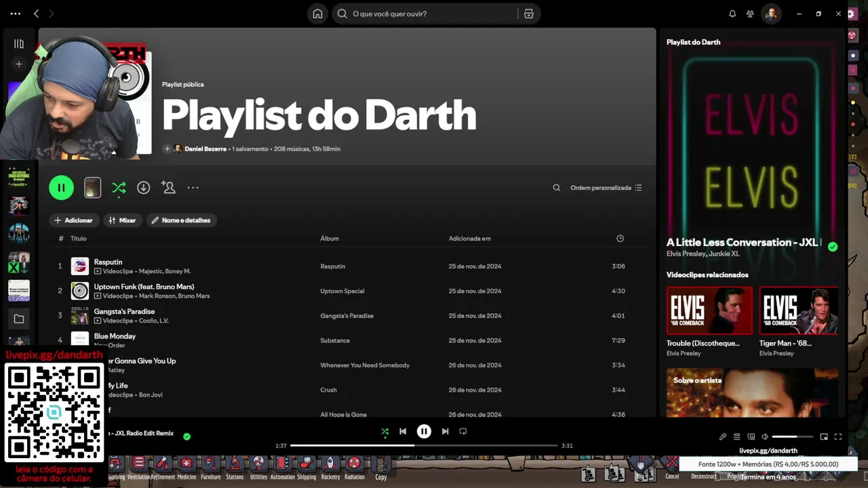Open Daniel Bezerra's profile link

(205, 148)
